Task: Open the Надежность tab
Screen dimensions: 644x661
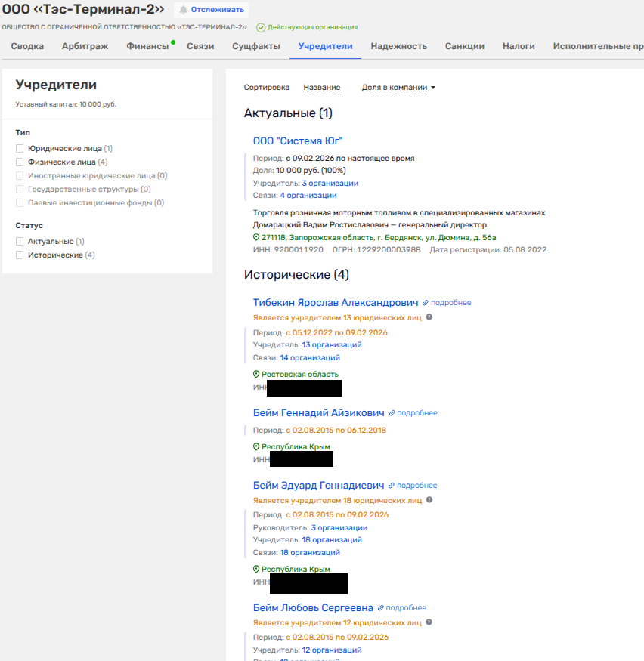Action: pos(398,46)
